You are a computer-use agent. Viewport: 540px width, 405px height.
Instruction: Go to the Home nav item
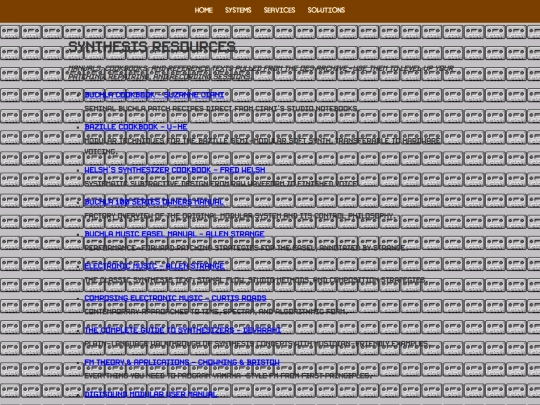point(204,10)
